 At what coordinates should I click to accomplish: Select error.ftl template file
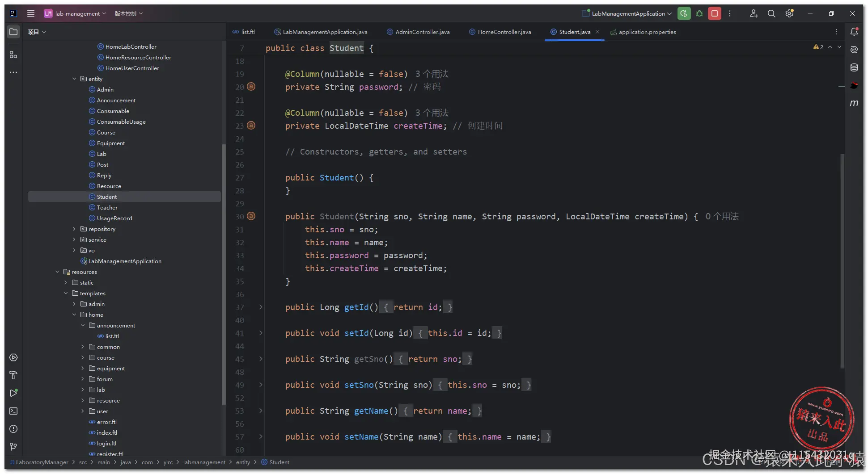(x=106, y=422)
